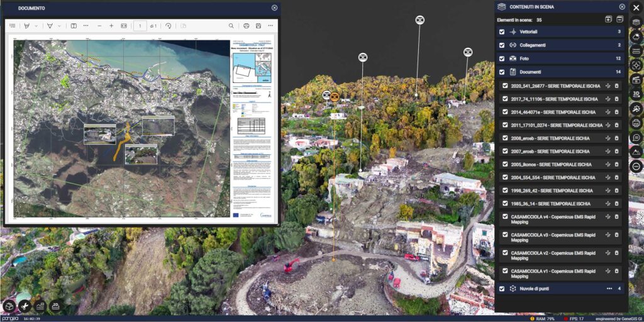The width and height of the screenshot is (644, 322).
Task: Switch to 2D view using bottom-left button
Action: click(x=55, y=306)
